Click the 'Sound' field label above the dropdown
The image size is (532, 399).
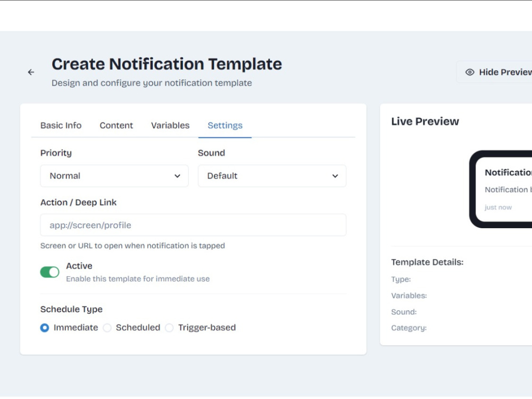[211, 153]
